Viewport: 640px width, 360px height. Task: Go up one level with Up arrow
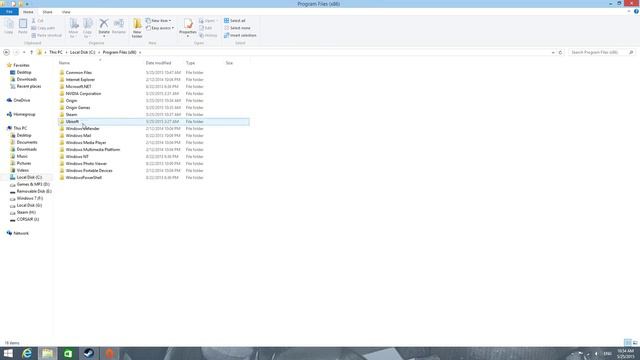pyautogui.click(x=31, y=52)
